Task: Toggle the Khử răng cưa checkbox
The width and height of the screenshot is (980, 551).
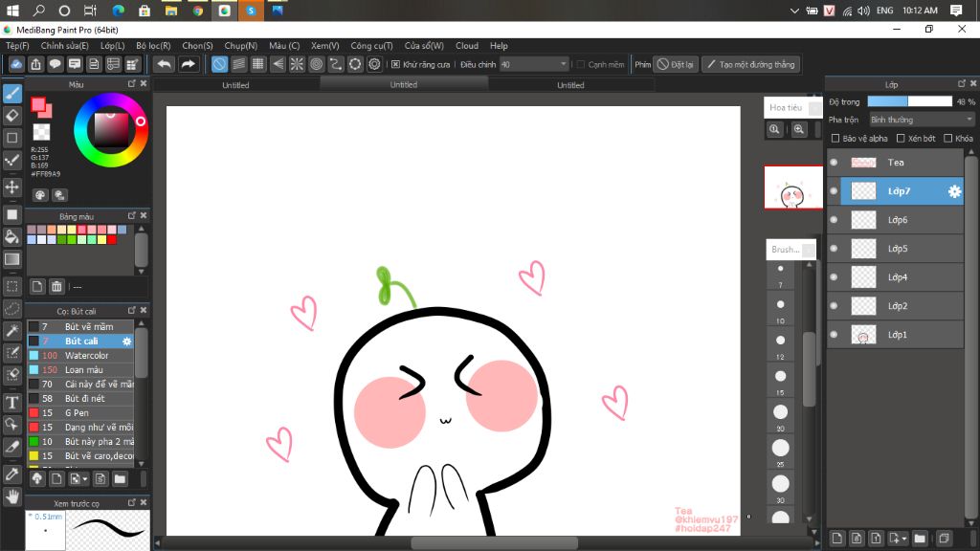Action: pos(396,65)
